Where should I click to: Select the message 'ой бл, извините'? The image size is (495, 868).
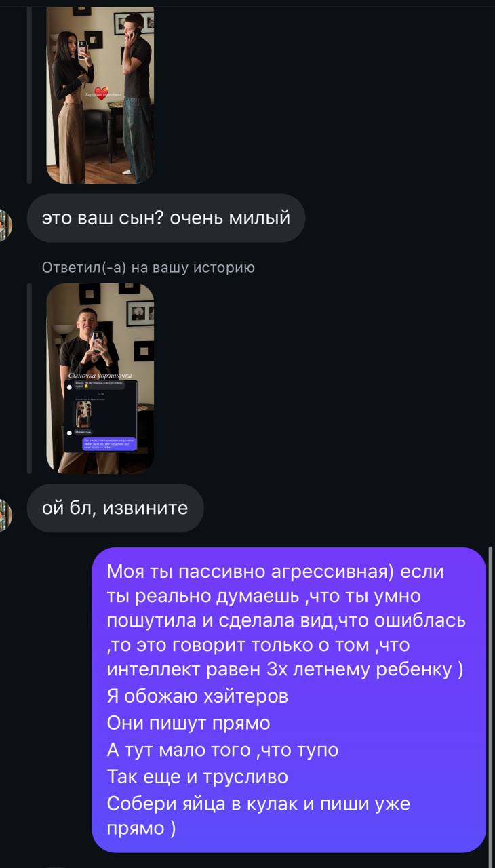[115, 508]
